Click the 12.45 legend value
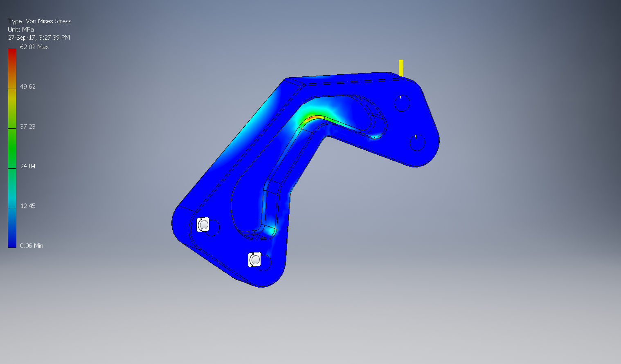Image resolution: width=621 pixels, height=364 pixels. coord(28,206)
